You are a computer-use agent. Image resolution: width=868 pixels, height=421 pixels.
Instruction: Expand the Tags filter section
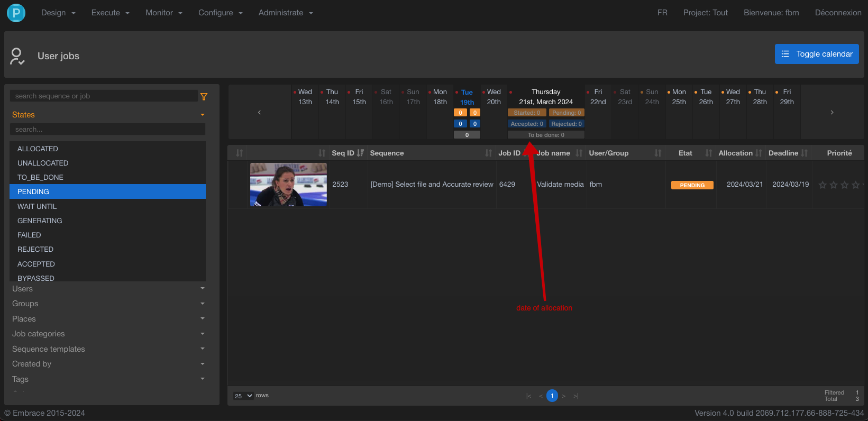pyautogui.click(x=108, y=379)
